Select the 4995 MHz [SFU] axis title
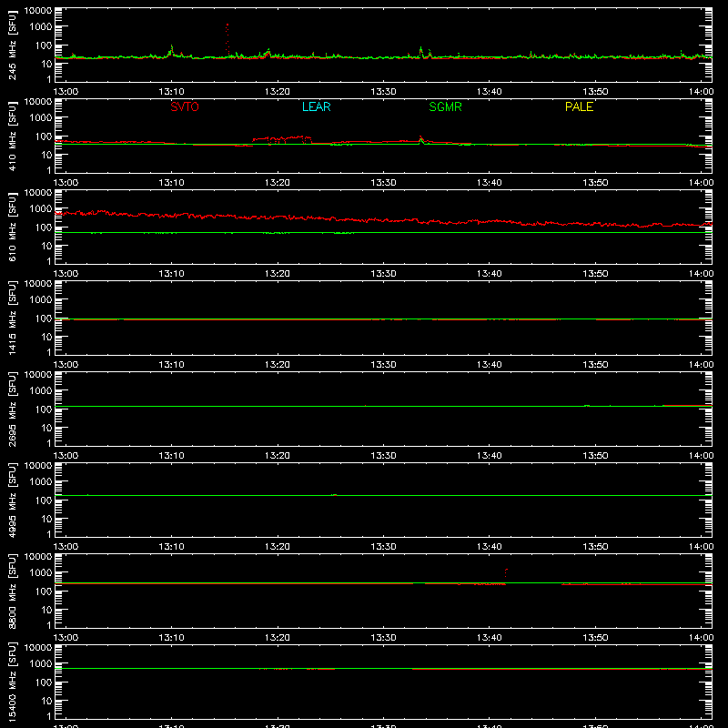 coord(12,500)
